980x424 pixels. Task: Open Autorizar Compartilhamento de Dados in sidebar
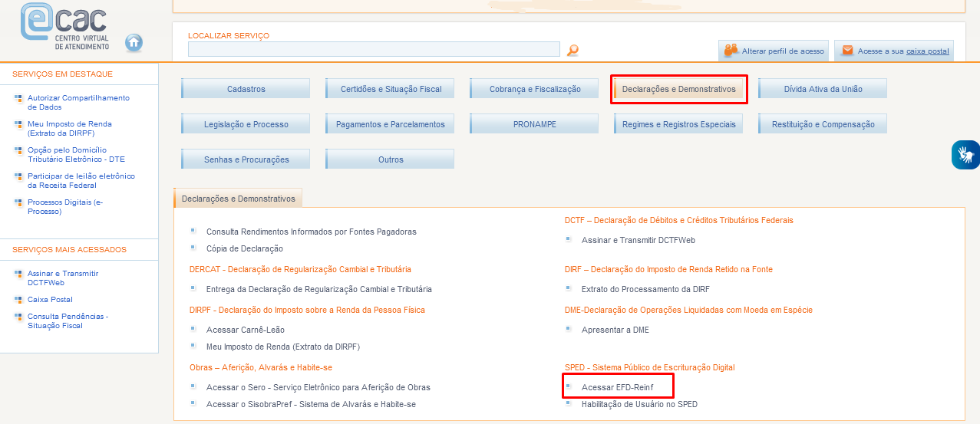78,103
